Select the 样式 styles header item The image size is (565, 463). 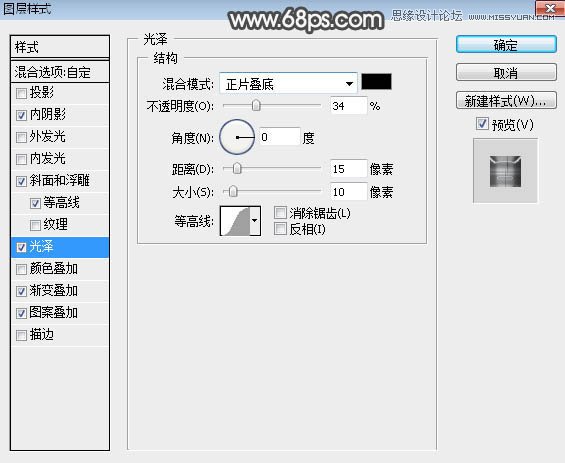(60, 47)
